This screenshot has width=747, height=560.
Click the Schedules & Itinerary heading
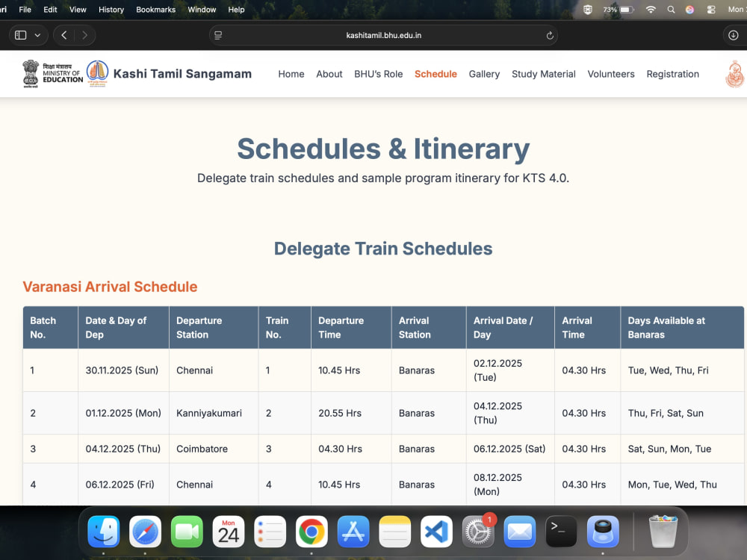pos(383,149)
